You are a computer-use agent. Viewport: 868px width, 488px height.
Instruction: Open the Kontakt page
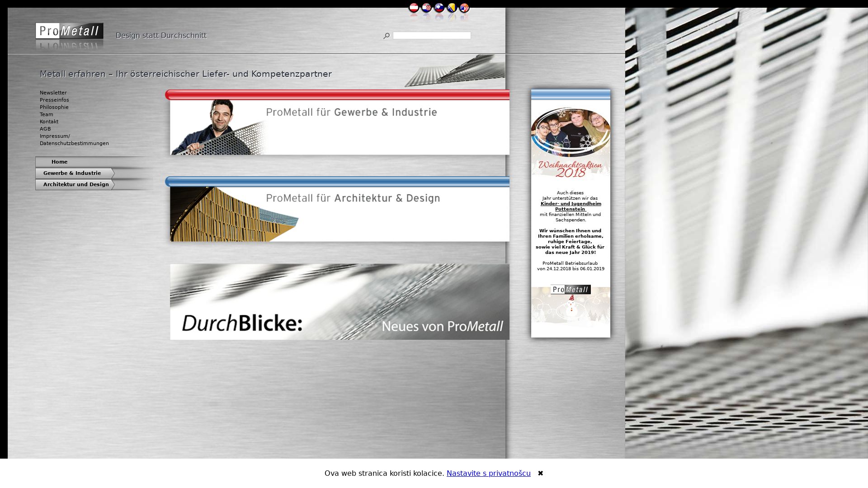point(49,122)
